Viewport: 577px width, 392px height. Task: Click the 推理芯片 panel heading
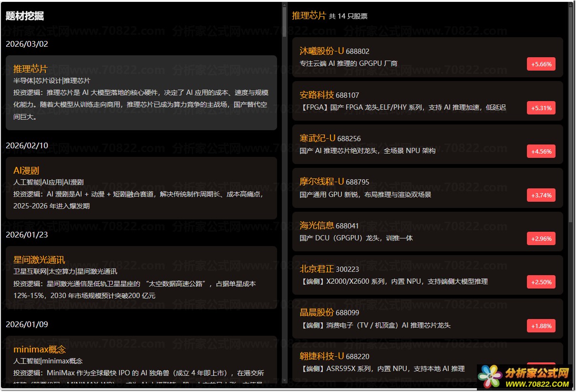click(309, 15)
